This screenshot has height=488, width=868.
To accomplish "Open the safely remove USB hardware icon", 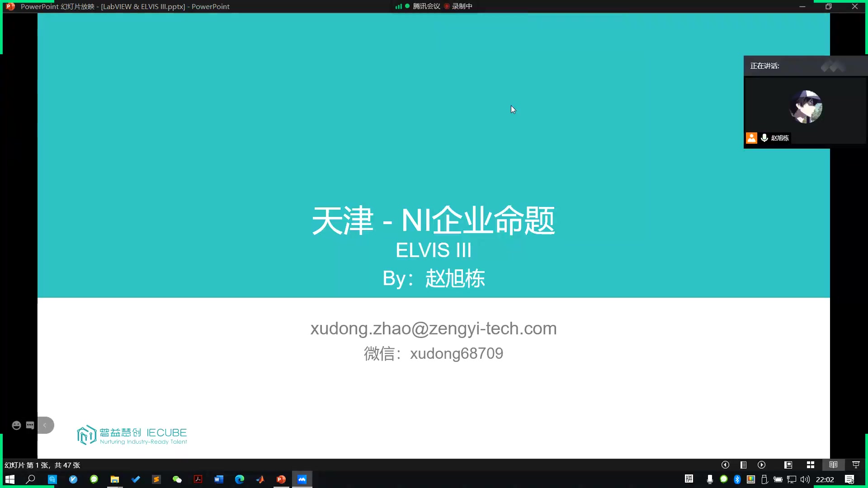I will (x=764, y=479).
